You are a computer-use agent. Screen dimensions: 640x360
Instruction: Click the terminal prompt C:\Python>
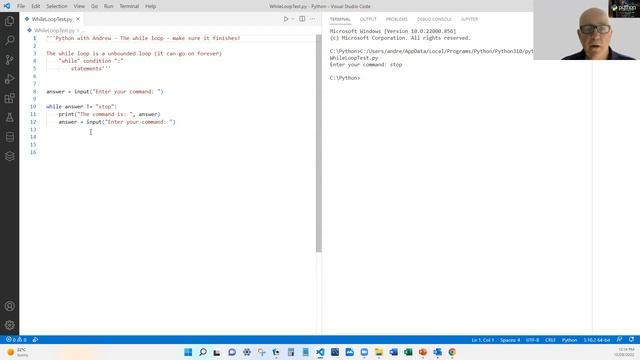[x=345, y=78]
